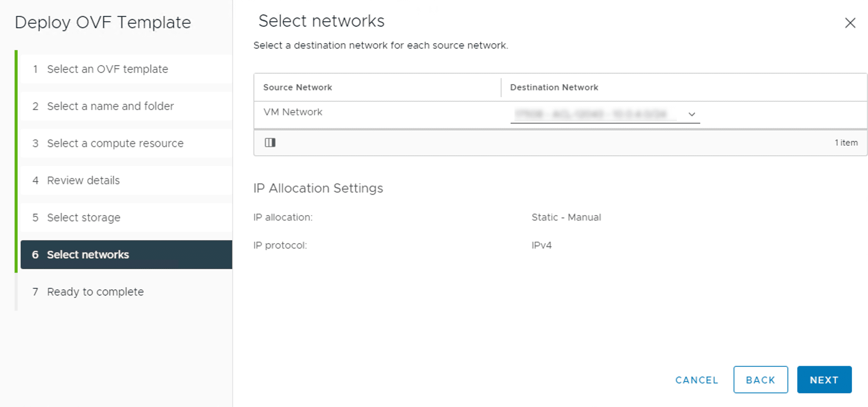Click the Source Network column header

click(297, 87)
